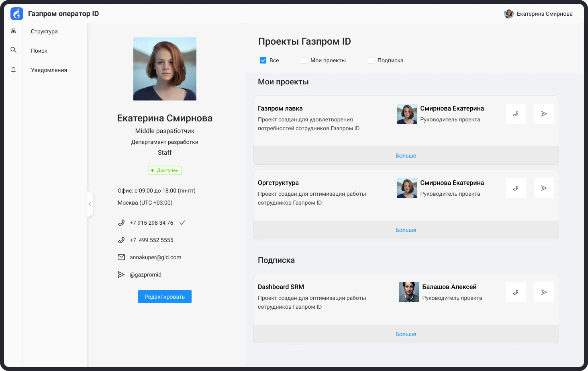Send message on Газпром лавка card
The image size is (588, 371).
coord(544,114)
